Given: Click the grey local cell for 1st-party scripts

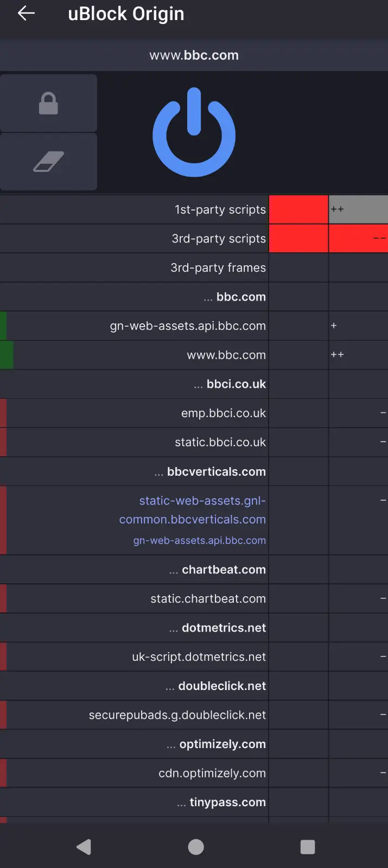Looking at the screenshot, I should [x=358, y=209].
